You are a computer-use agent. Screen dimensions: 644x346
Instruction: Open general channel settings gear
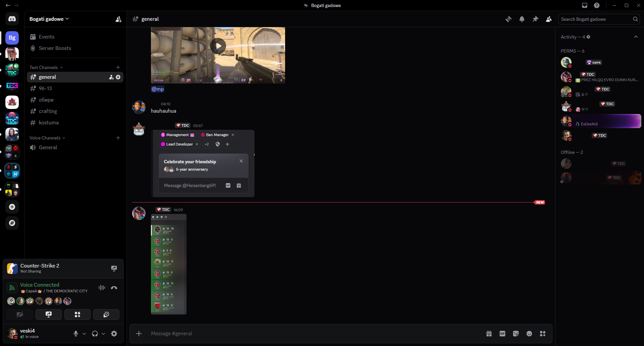click(118, 77)
